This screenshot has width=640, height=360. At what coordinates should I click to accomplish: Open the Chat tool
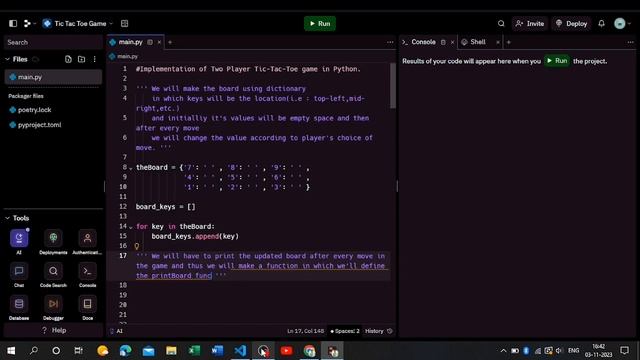[19, 275]
